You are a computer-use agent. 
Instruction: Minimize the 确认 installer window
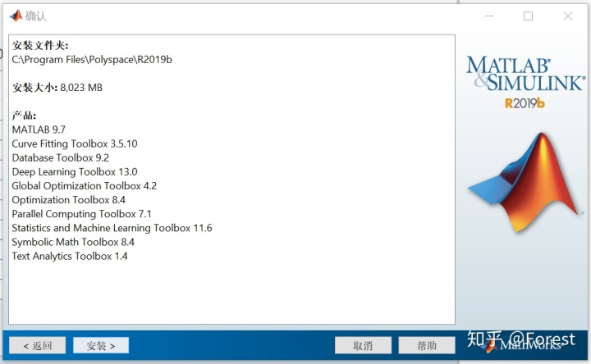click(x=489, y=16)
